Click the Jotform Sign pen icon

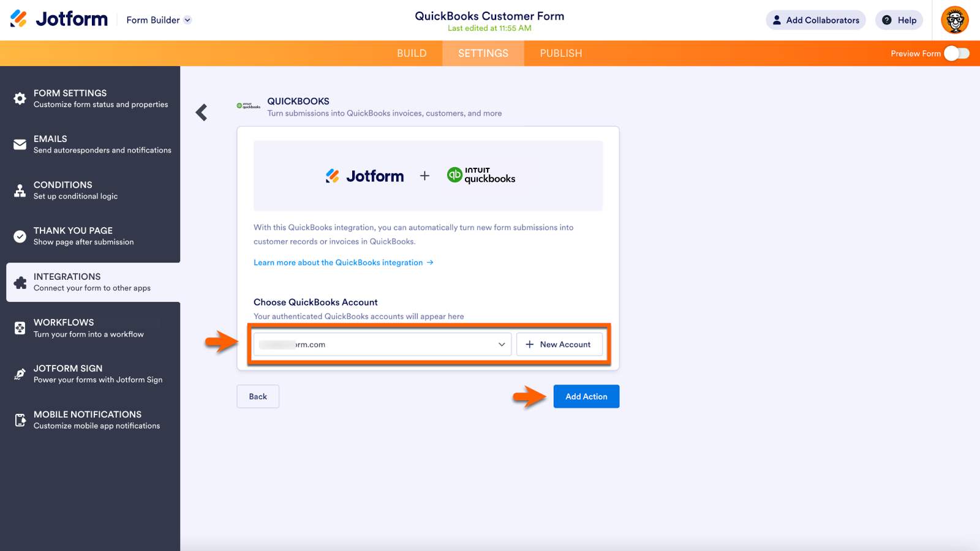(20, 374)
